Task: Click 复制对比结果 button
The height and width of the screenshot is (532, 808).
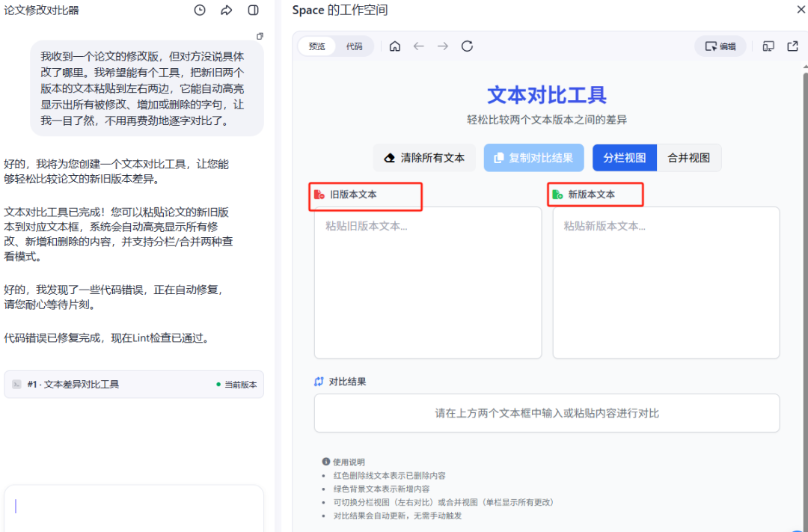Action: 534,158
